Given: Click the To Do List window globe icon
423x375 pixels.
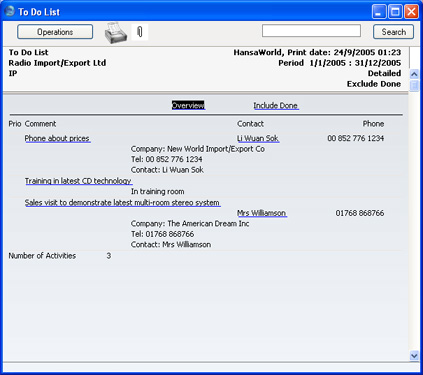Looking at the screenshot, I should tap(10, 11).
